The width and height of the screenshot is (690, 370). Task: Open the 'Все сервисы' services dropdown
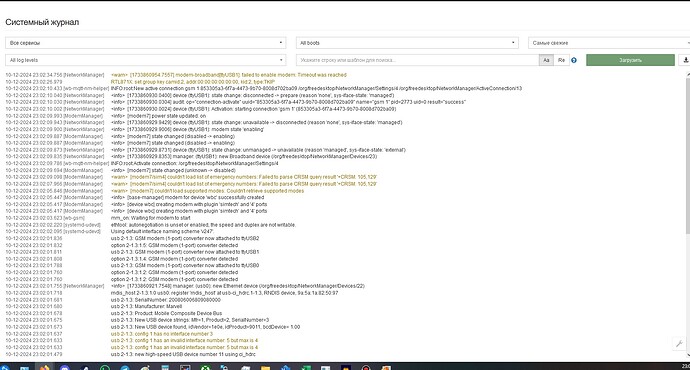click(x=146, y=43)
